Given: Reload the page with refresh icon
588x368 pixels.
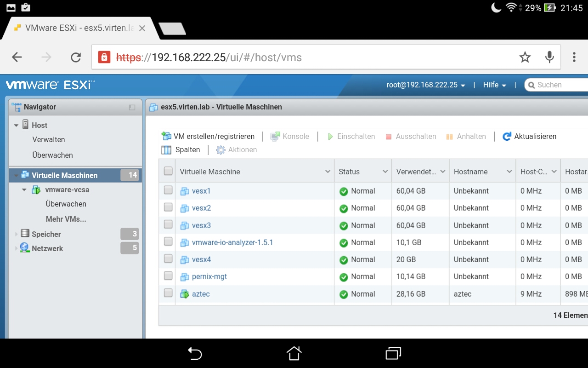Looking at the screenshot, I should pyautogui.click(x=76, y=57).
